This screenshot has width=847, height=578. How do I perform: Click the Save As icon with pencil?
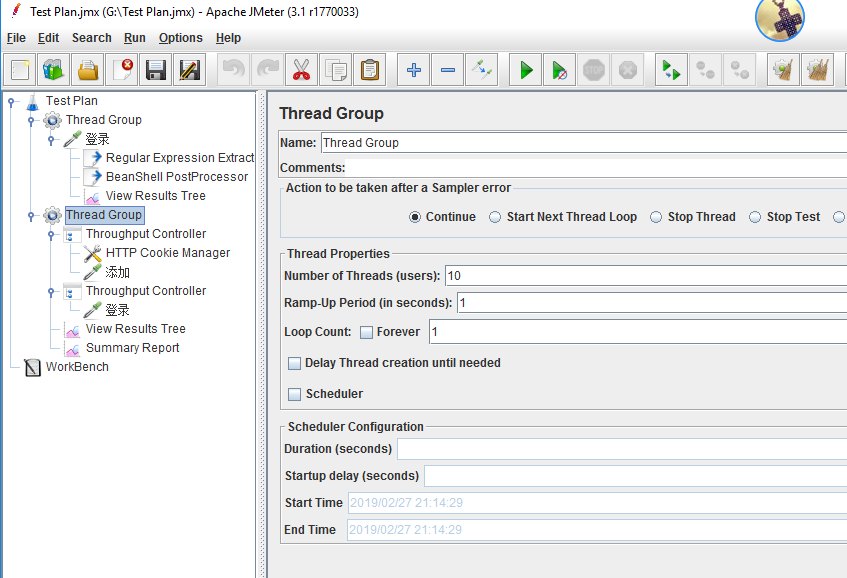pos(190,70)
